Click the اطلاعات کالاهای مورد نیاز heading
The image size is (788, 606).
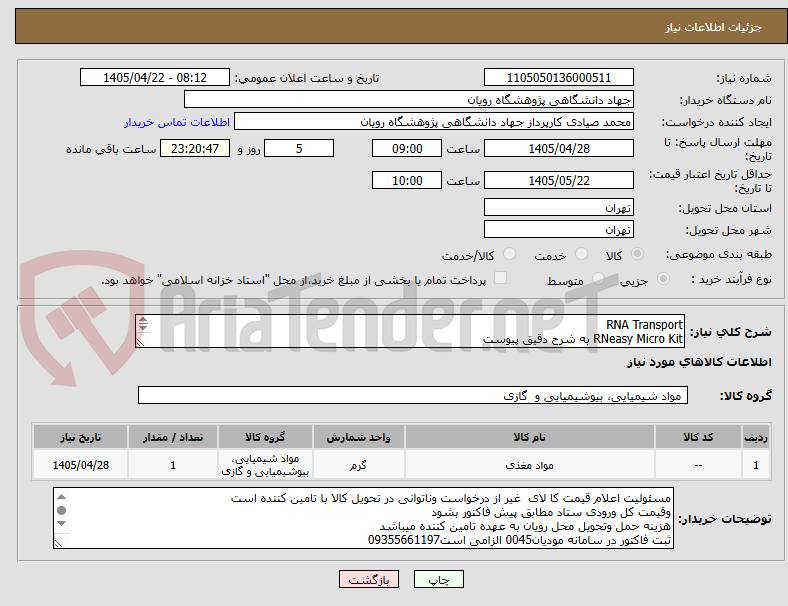click(x=699, y=362)
